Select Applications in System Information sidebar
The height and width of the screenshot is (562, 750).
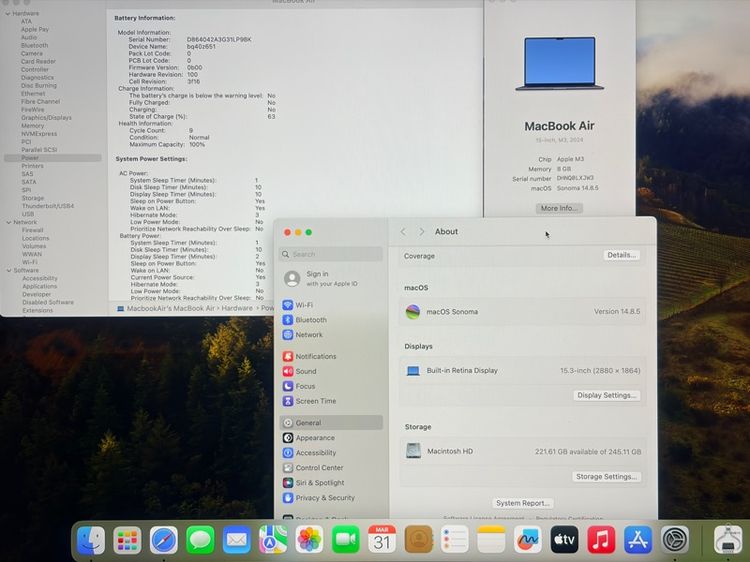click(x=40, y=286)
